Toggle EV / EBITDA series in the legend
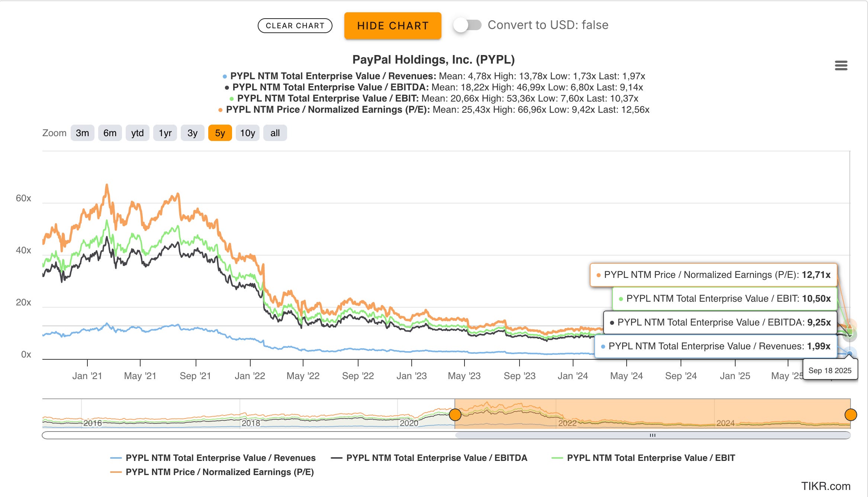The height and width of the screenshot is (497, 868). point(436,458)
